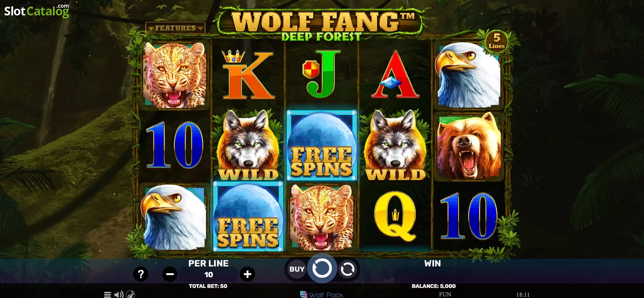The width and height of the screenshot is (644, 298).
Task: Click the per line bet value 10
Action: [x=209, y=275]
